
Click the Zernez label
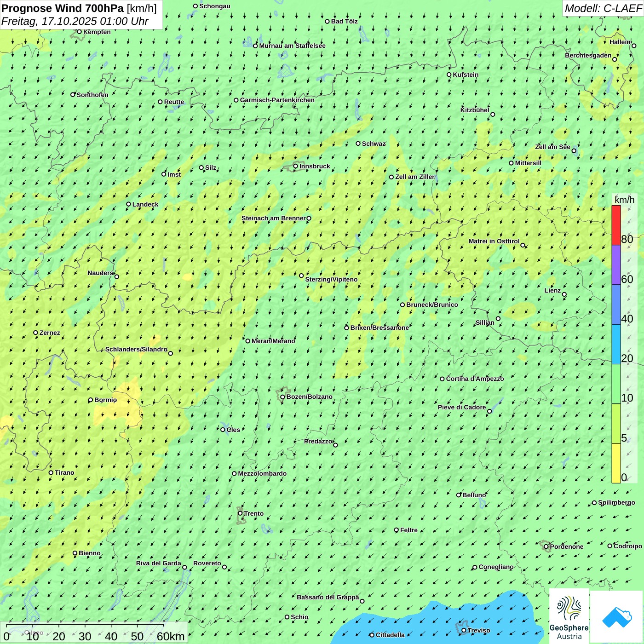[x=50, y=333]
